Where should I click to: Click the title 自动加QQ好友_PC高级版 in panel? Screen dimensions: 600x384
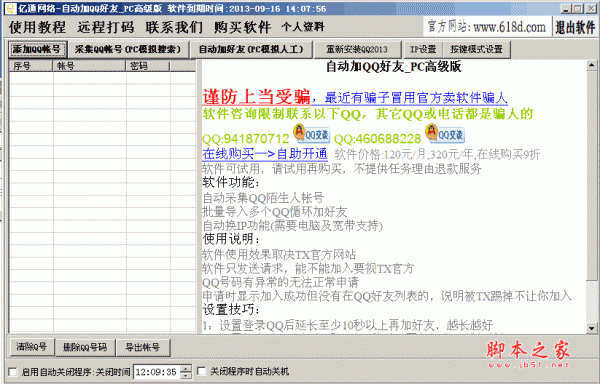tap(394, 67)
